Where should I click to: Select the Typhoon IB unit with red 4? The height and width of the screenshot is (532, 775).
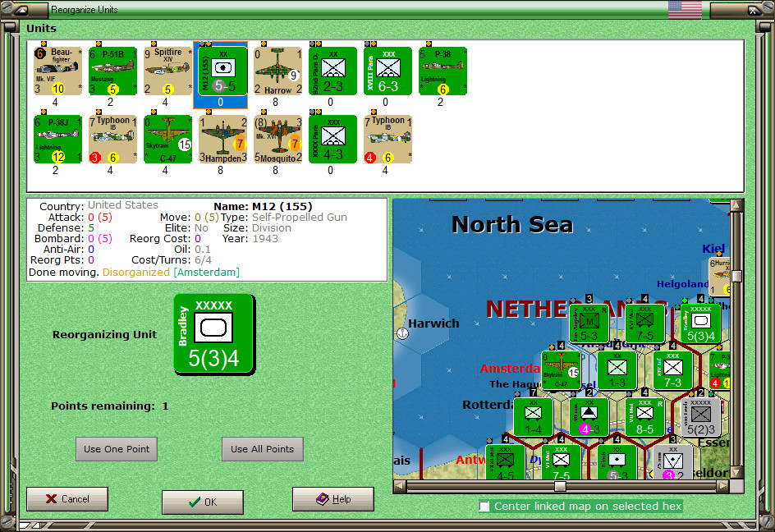tap(388, 139)
